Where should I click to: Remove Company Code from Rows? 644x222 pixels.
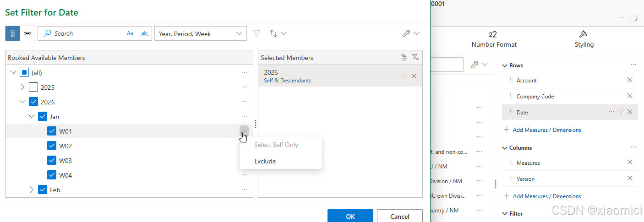(x=630, y=96)
